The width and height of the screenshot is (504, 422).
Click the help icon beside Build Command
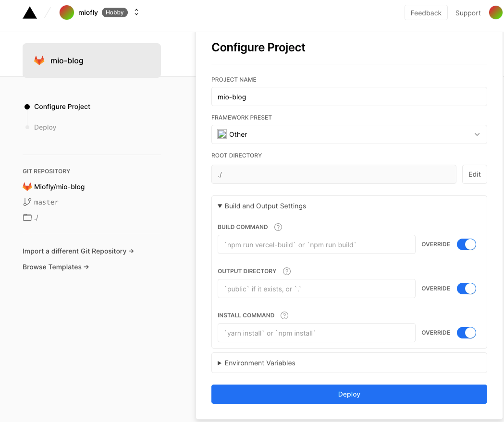(x=278, y=227)
